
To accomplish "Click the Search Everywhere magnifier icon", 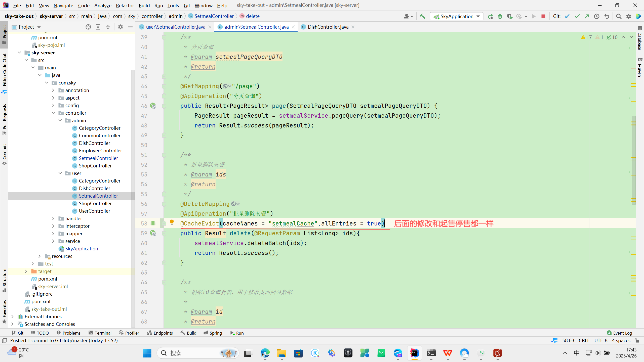I will [619, 16].
